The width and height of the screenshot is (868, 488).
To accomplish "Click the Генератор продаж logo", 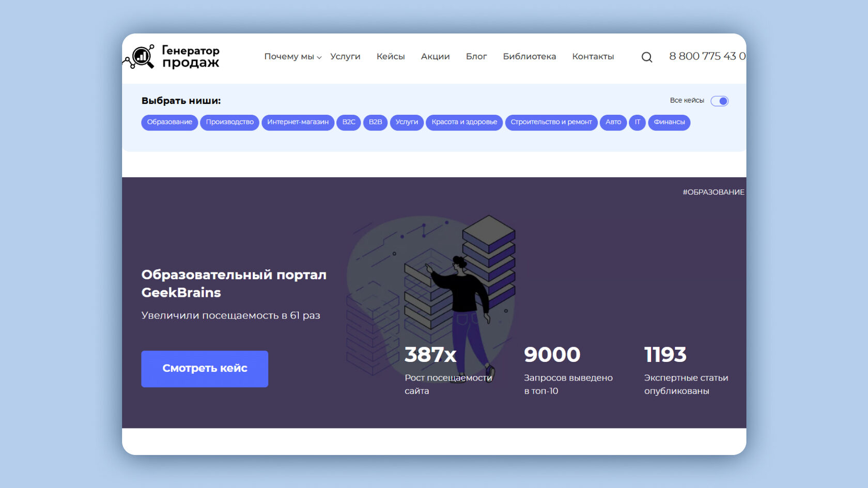I will pos(172,57).
